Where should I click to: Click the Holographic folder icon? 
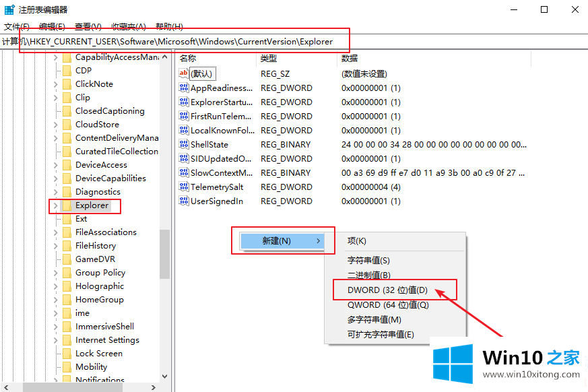coord(67,286)
